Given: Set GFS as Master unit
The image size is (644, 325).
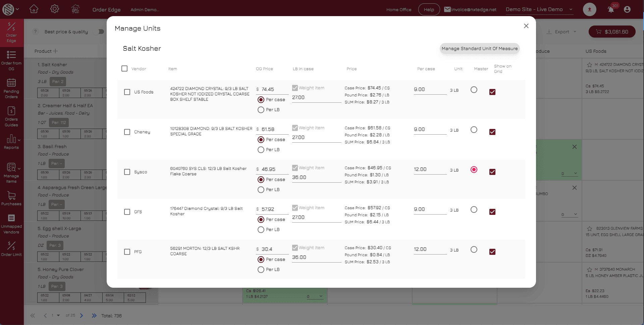Looking at the screenshot, I should 474,210.
